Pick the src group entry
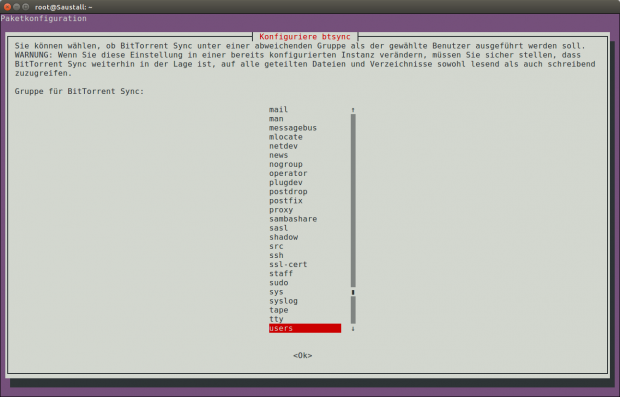Image resolution: width=620 pixels, height=397 pixels. point(276,246)
